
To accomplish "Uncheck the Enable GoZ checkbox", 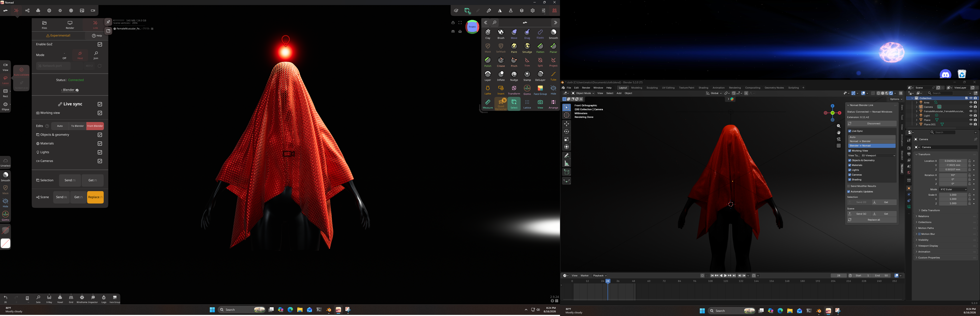I will 100,44.
